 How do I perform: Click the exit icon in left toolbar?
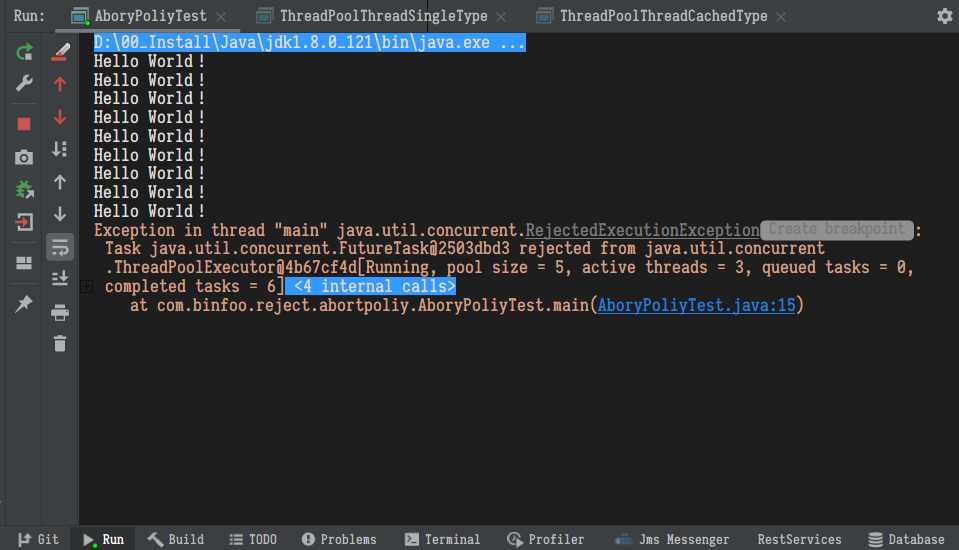(x=24, y=222)
